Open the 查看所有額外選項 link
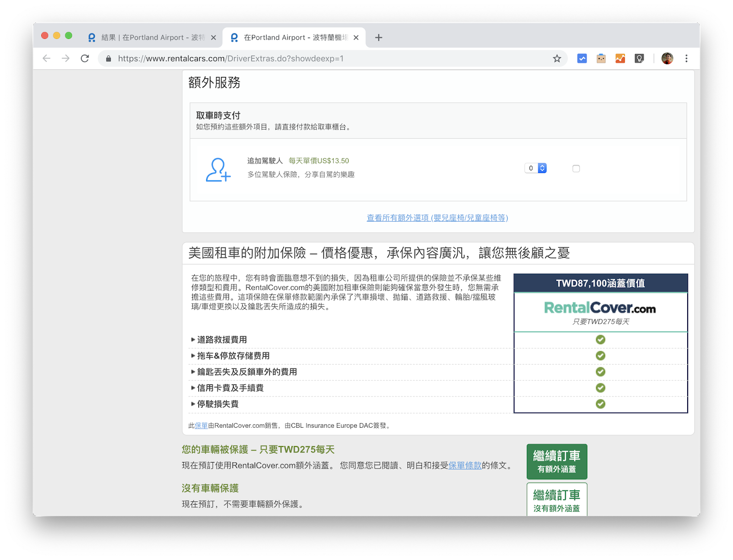The height and width of the screenshot is (560, 733). pyautogui.click(x=438, y=217)
